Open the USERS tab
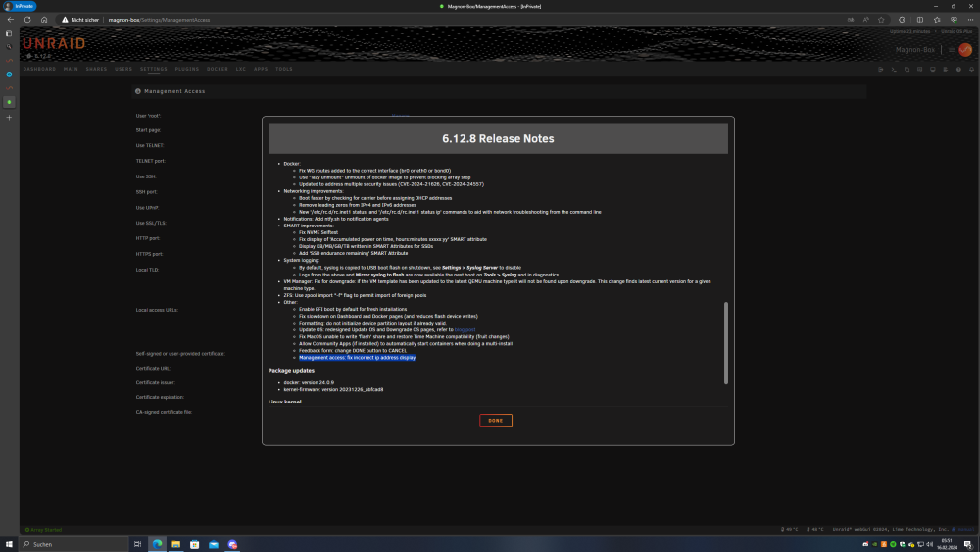The image size is (980, 552). (x=123, y=69)
